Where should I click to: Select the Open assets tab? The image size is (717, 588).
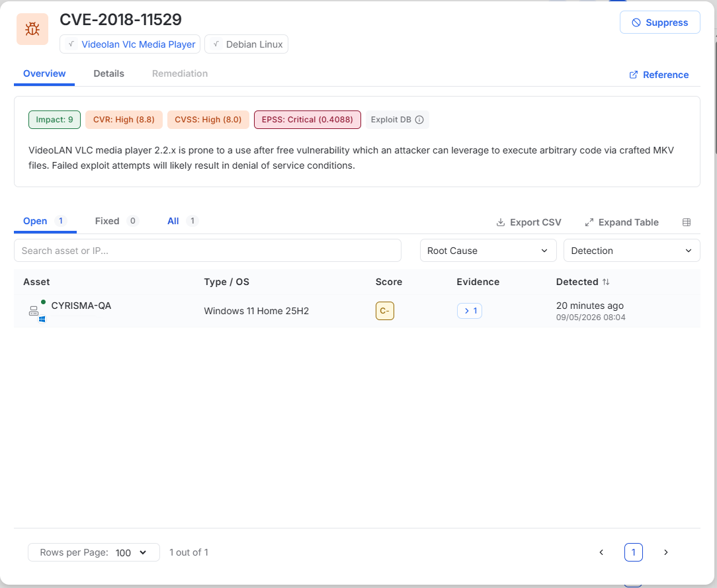[x=45, y=222]
